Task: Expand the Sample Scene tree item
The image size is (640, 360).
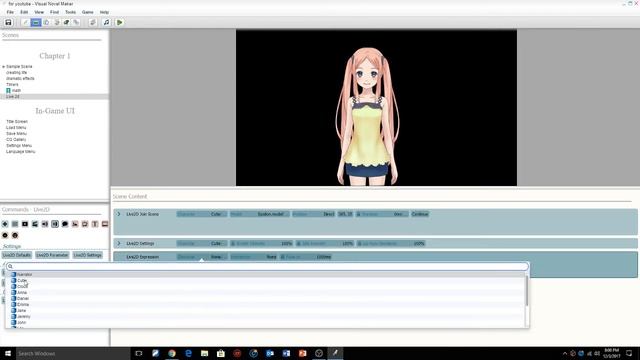Action: tap(4, 67)
